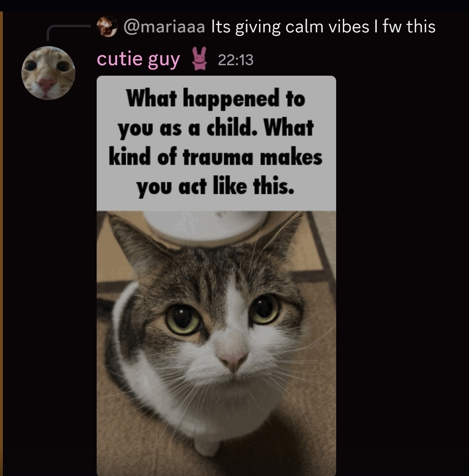Open the profile via username cutie guy

[138, 59]
